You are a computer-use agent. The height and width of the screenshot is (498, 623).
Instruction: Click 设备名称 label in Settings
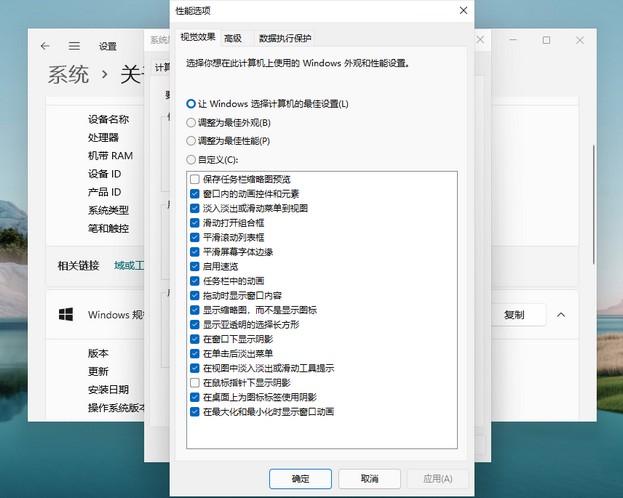(x=108, y=119)
